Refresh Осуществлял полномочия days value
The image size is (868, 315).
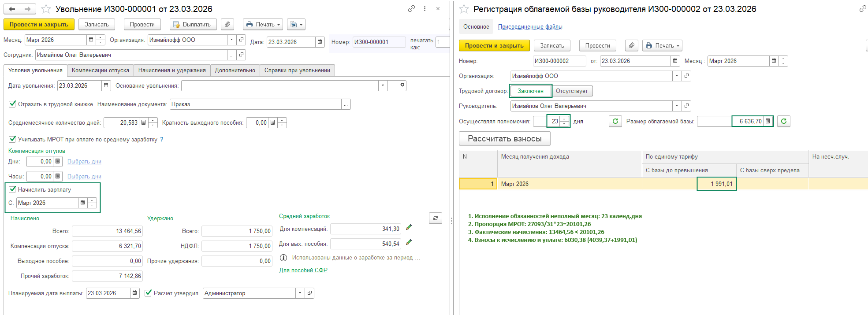tap(615, 121)
